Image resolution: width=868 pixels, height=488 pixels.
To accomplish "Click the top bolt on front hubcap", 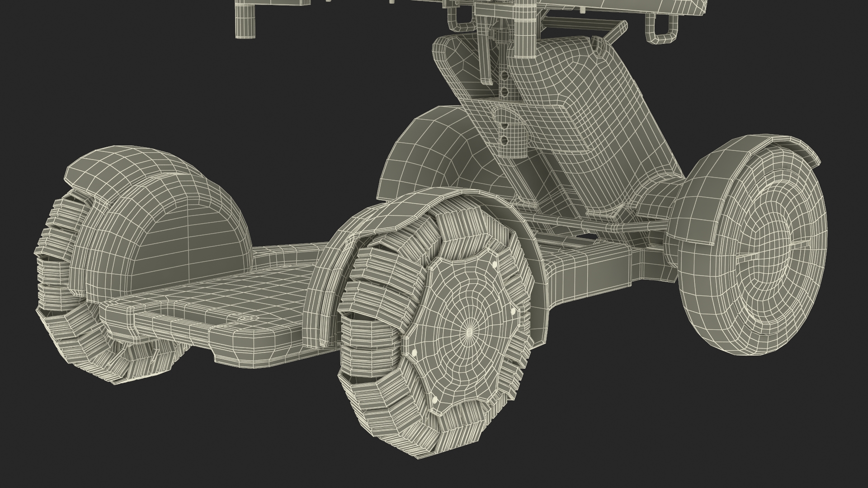I will (x=494, y=264).
